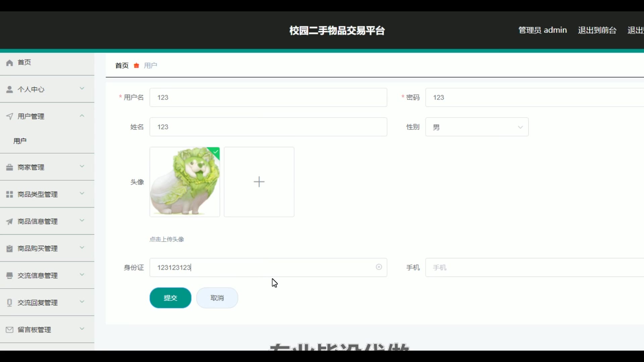Click the 退出到前台 link in the header
The height and width of the screenshot is (362, 644).
tap(597, 31)
